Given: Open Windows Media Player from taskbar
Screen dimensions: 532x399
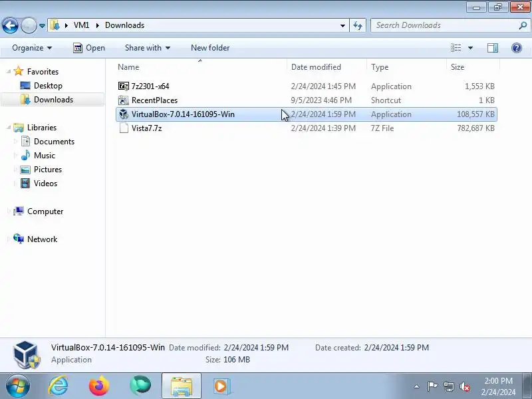Looking at the screenshot, I should pos(222,386).
